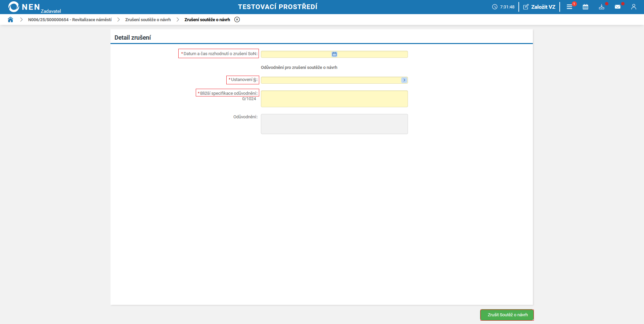Go to the home page icon
Image resolution: width=644 pixels, height=324 pixels.
point(10,19)
